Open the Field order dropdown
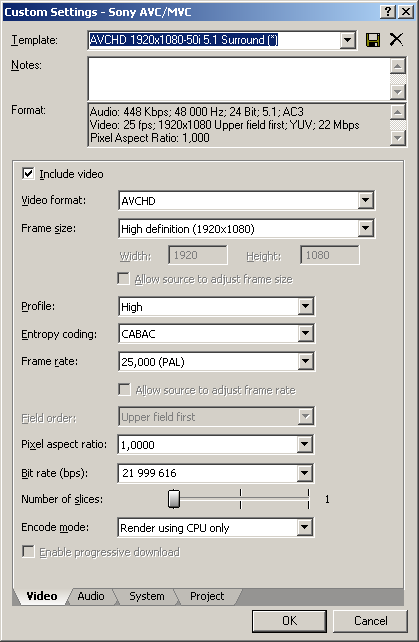The height and width of the screenshot is (642, 419). pyautogui.click(x=305, y=416)
